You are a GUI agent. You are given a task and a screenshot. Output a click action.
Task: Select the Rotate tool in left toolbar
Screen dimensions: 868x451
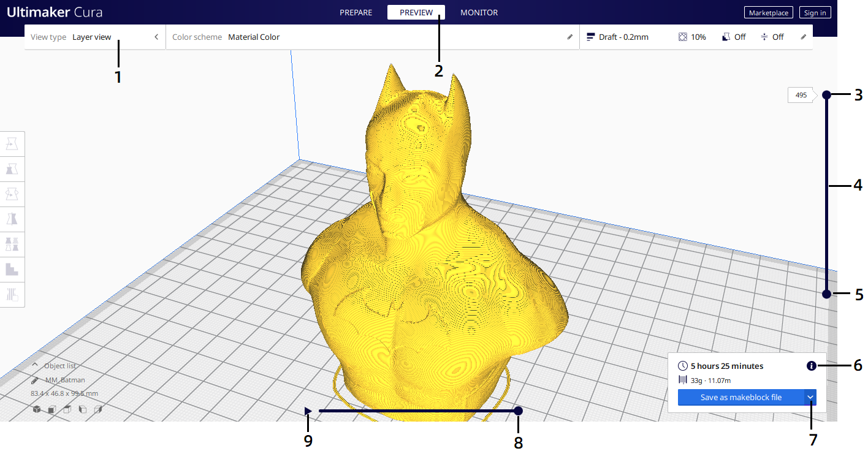12,194
